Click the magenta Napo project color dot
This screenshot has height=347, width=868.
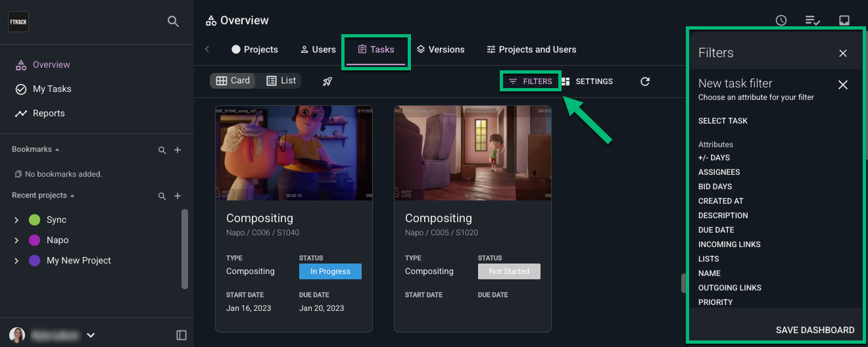tap(35, 240)
